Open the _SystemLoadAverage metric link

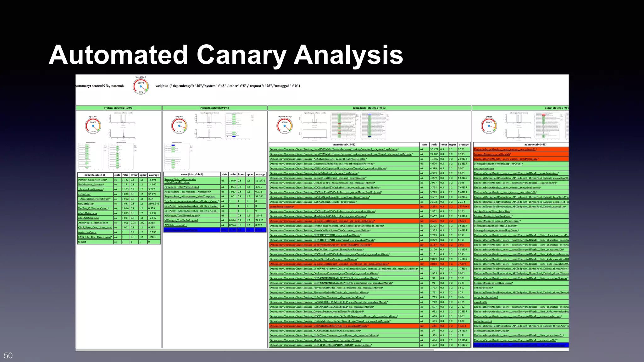(x=91, y=189)
